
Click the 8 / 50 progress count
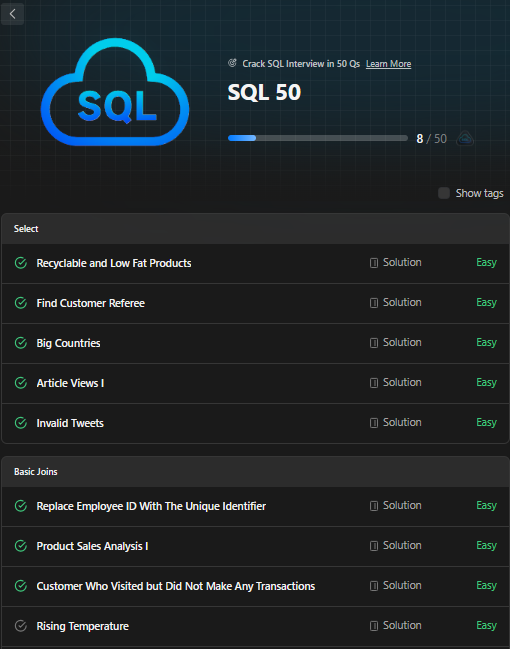coord(431,139)
